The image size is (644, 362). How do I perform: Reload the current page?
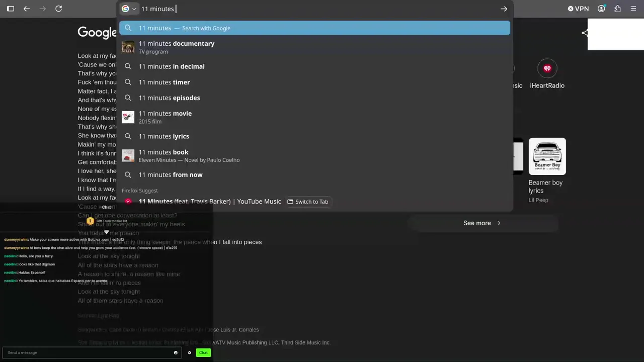[59, 9]
